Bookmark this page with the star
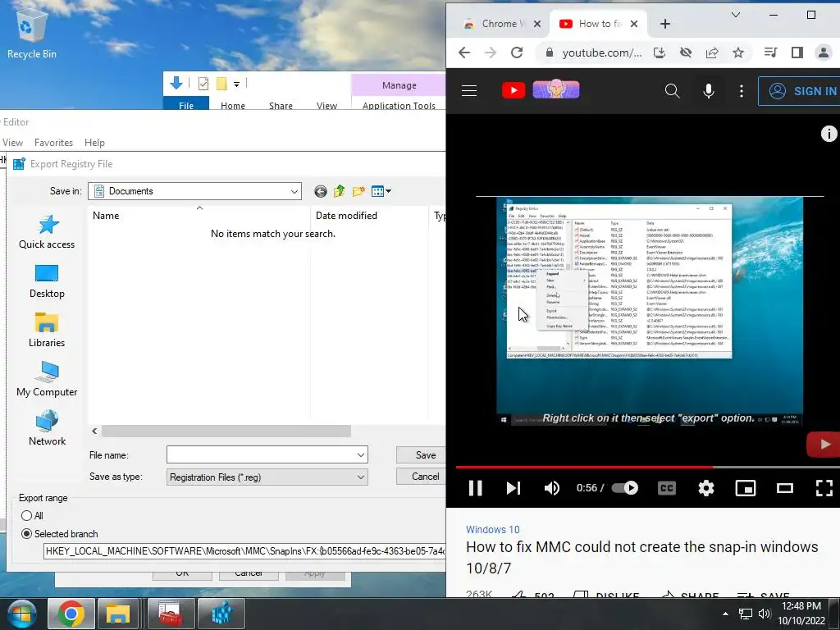Screen dimensions: 840x630 pos(738,52)
